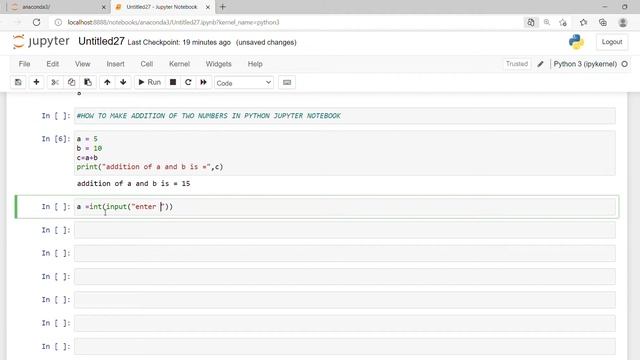This screenshot has height=360, width=640.
Task: Click the output text addition of a and b
Action: (x=133, y=184)
